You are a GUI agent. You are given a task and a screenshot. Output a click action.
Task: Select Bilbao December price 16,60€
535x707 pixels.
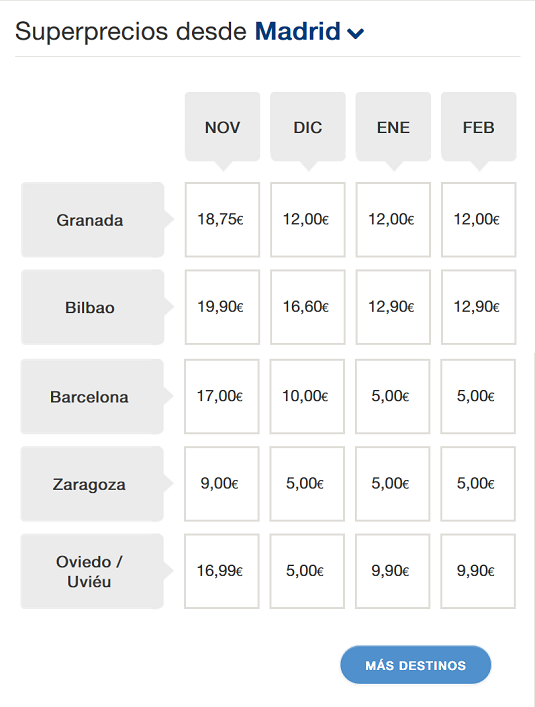(x=308, y=307)
